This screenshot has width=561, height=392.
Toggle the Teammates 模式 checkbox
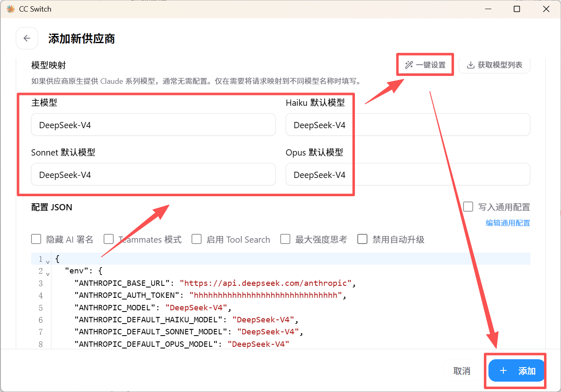tap(109, 239)
